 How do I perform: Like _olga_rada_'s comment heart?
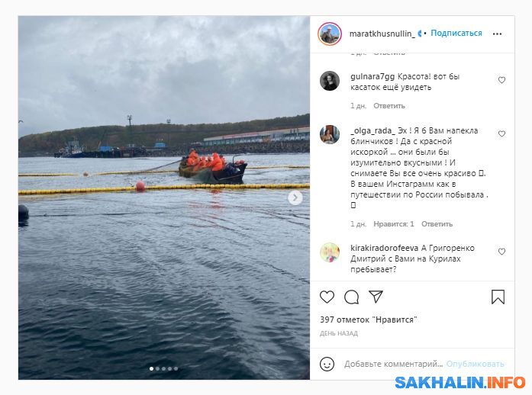pyautogui.click(x=501, y=134)
